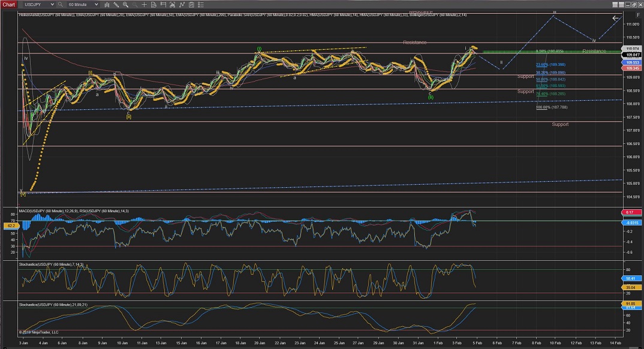644x349 pixels.
Task: Toggle the Chart Trader panel
Action: tap(162, 5)
